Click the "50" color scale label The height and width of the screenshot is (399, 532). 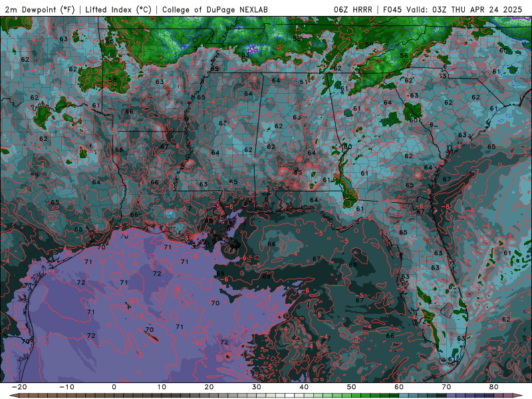click(352, 387)
